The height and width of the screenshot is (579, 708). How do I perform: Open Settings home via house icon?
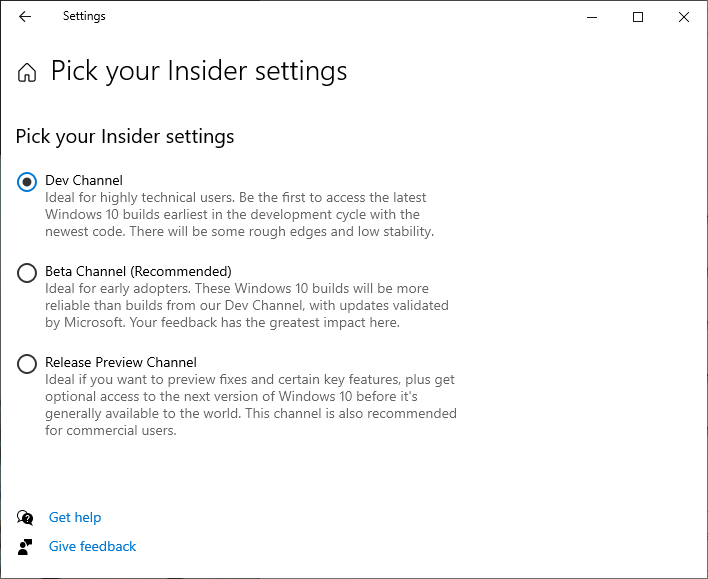point(27,72)
